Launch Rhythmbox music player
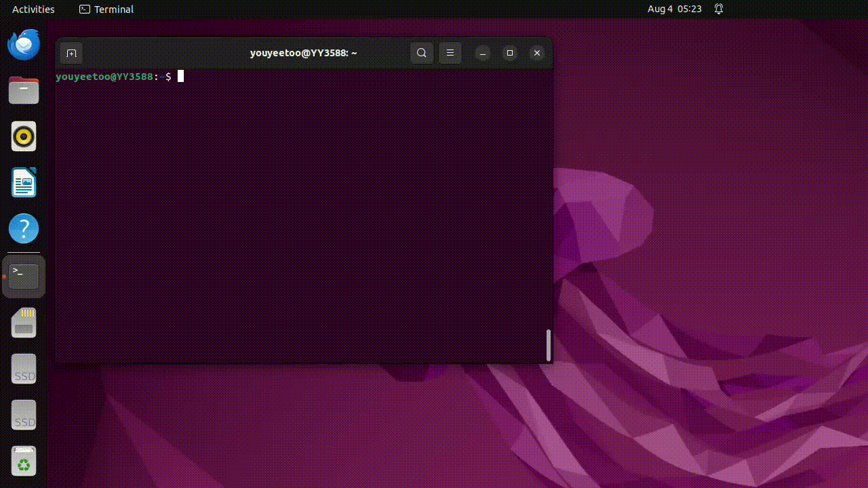 (24, 136)
